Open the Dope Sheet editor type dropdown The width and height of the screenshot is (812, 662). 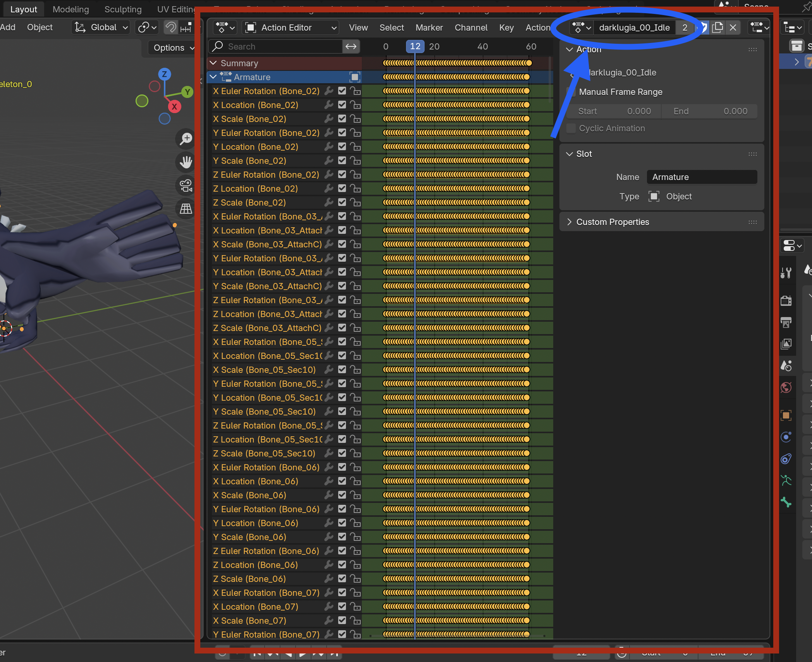(225, 27)
